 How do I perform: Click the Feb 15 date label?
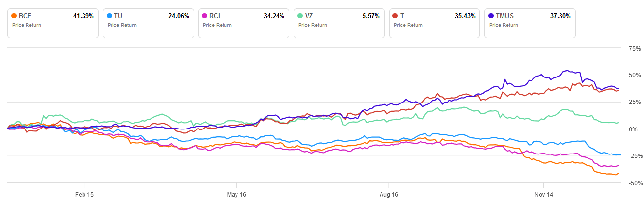84,194
